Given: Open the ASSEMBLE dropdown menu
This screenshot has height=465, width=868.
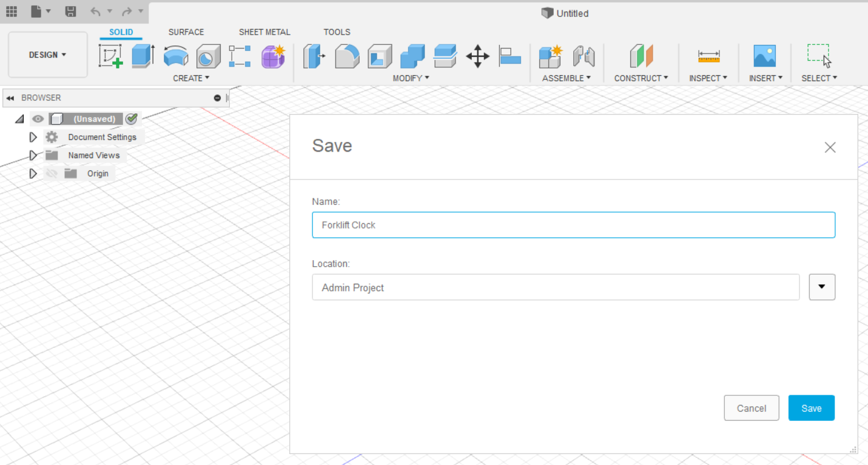Looking at the screenshot, I should click(x=567, y=78).
